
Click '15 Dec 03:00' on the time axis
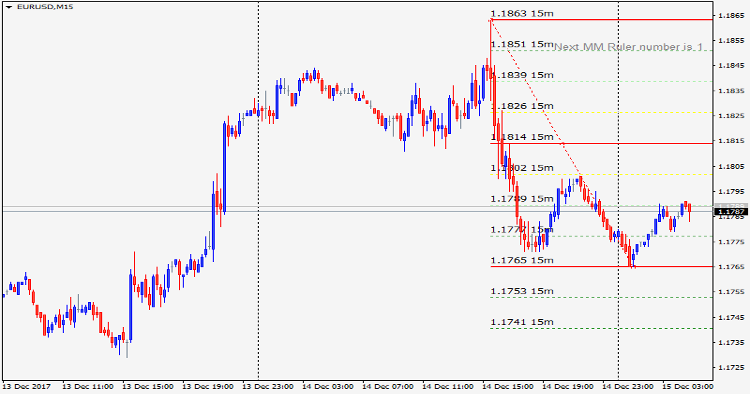688,386
